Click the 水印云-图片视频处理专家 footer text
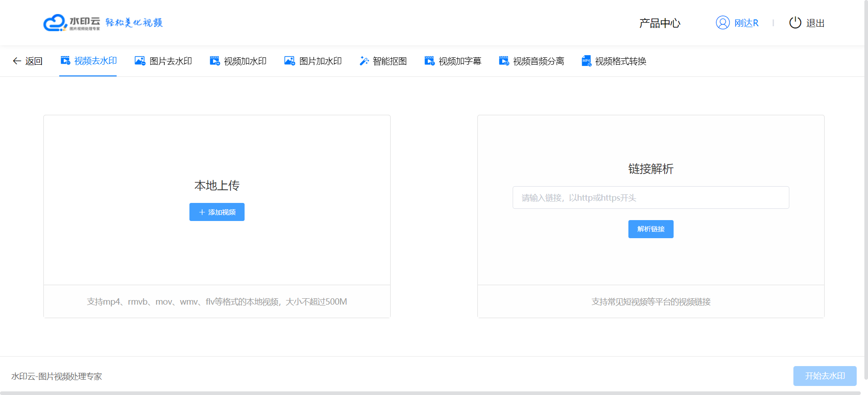The height and width of the screenshot is (395, 868). pyautogui.click(x=57, y=376)
